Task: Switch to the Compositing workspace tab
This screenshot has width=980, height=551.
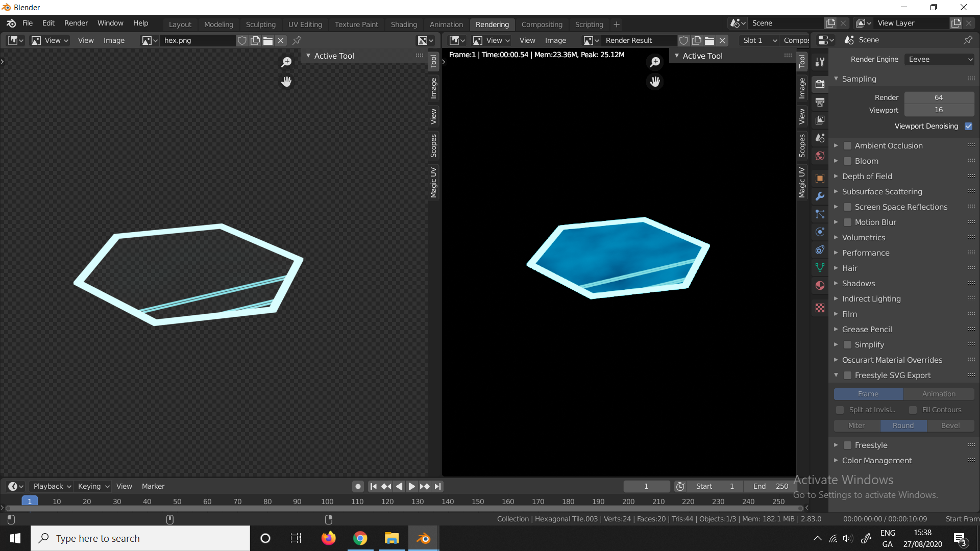Action: (542, 24)
